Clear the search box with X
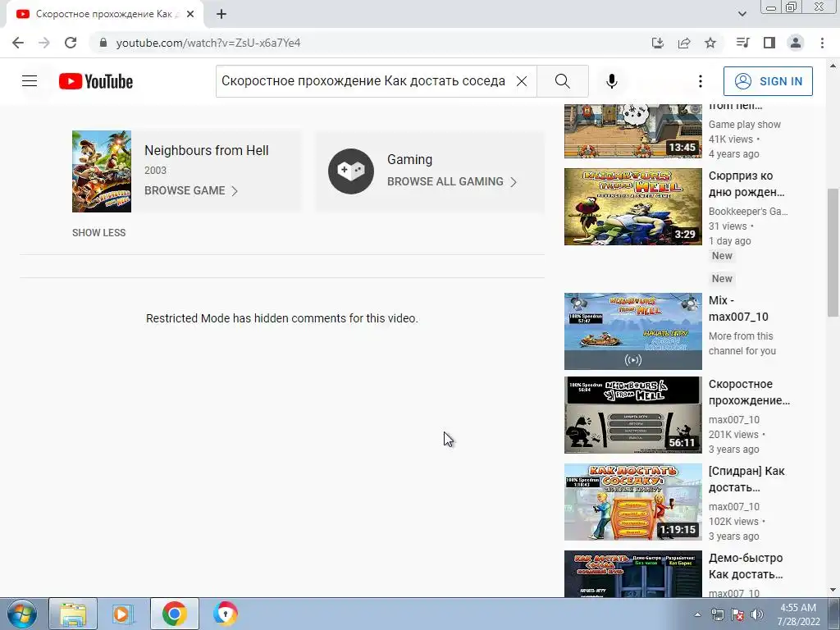This screenshot has width=840, height=630. pos(521,81)
